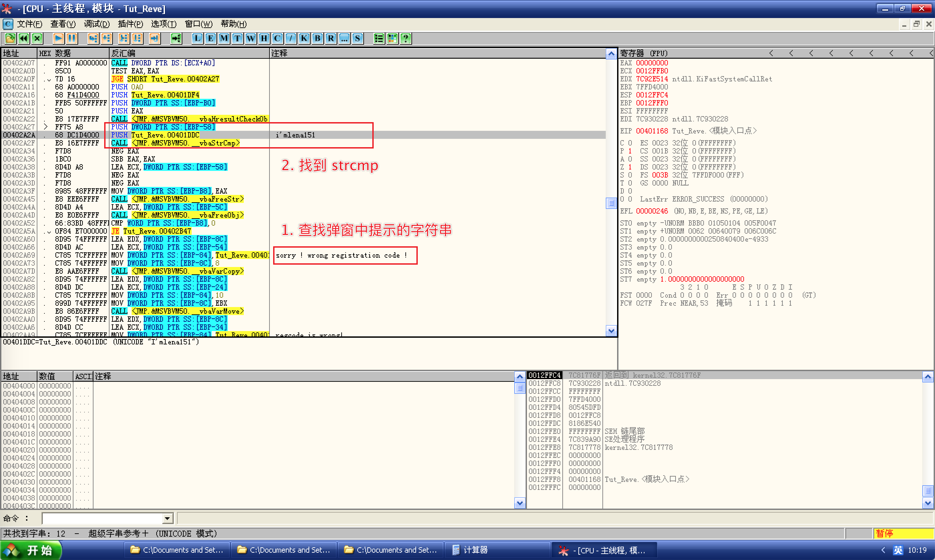Click the Open file toolbar icon
This screenshot has width=935, height=560.
[10, 38]
